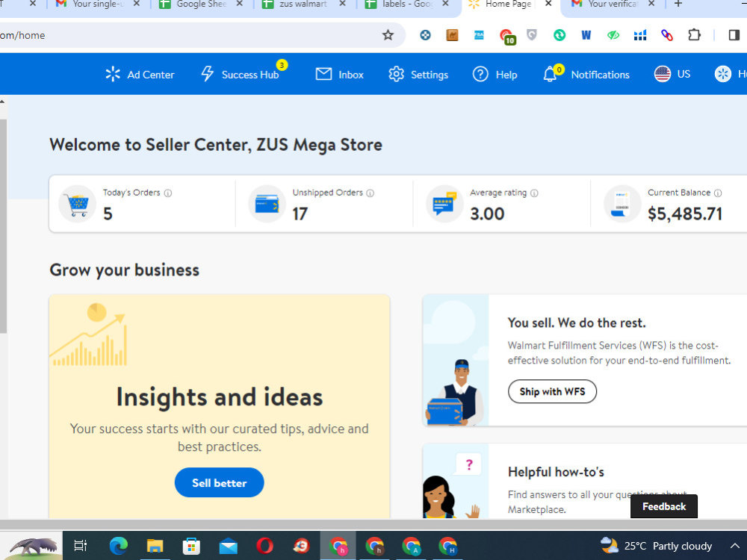
Task: Switch to Your verification Gmail tab
Action: [612, 4]
